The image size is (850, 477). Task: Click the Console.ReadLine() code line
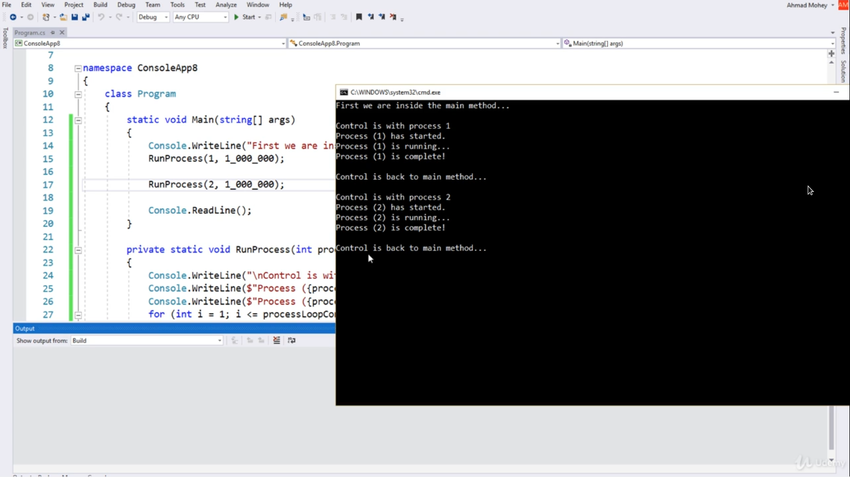click(200, 210)
